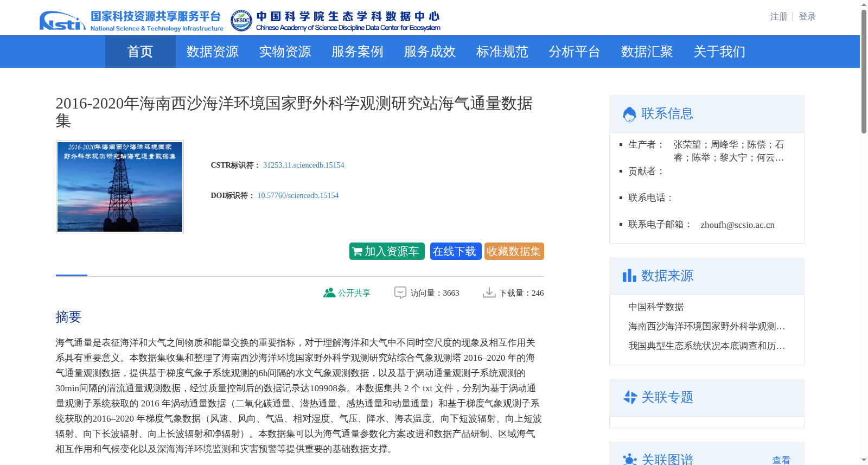The height and width of the screenshot is (465, 868).
Task: Click the public sharing people icon
Action: point(329,292)
